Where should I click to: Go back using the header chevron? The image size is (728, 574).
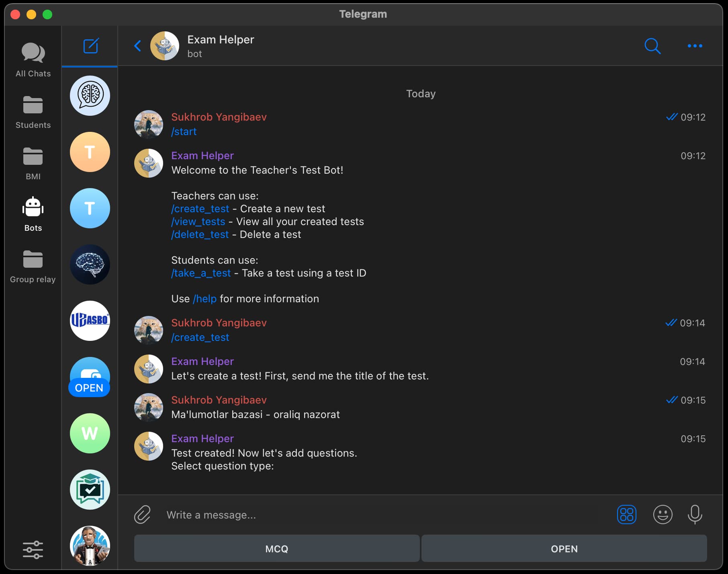click(x=137, y=46)
